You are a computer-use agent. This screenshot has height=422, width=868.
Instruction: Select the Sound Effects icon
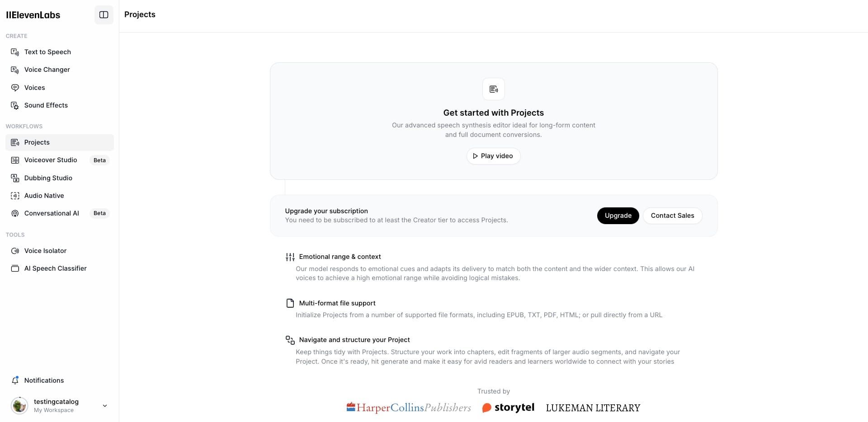[15, 105]
